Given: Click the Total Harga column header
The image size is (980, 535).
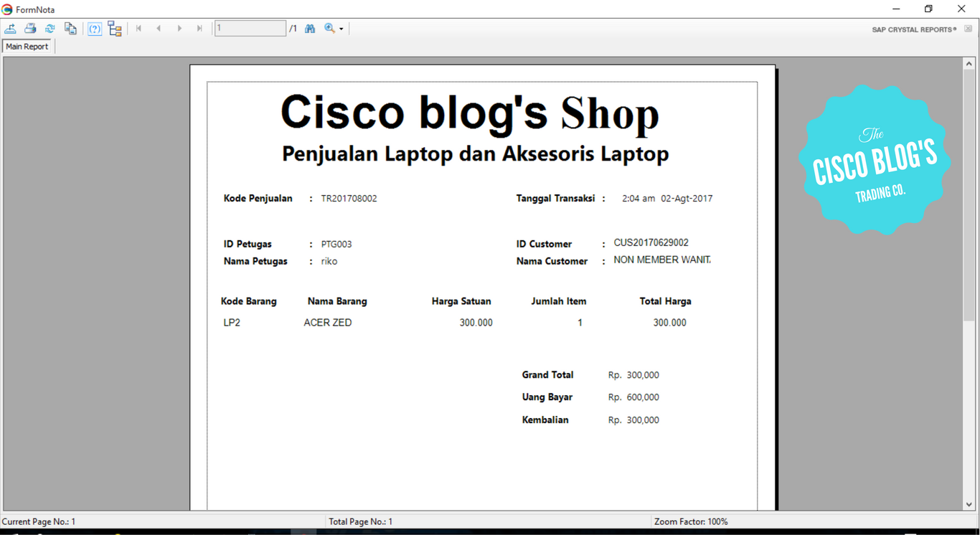Looking at the screenshot, I should [x=665, y=301].
